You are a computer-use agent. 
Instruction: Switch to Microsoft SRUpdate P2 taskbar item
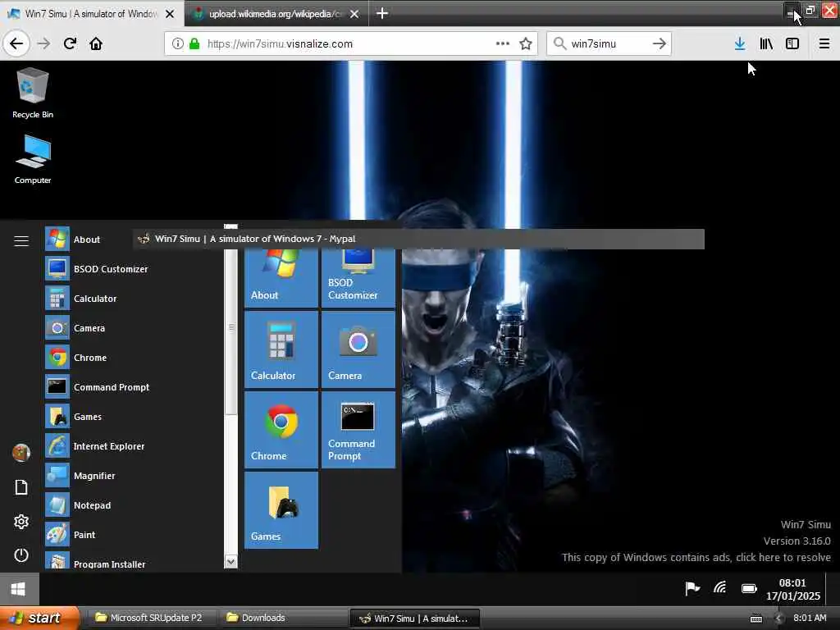pos(151,618)
